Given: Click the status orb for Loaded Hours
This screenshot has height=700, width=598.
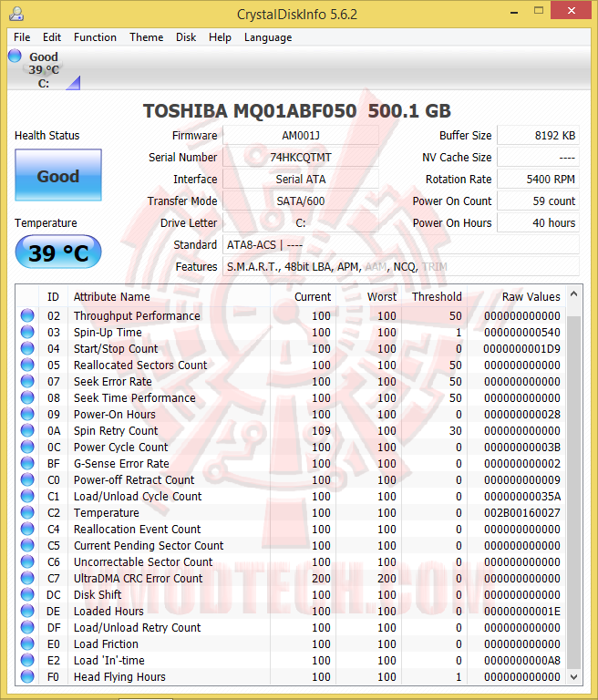Looking at the screenshot, I should tap(27, 612).
